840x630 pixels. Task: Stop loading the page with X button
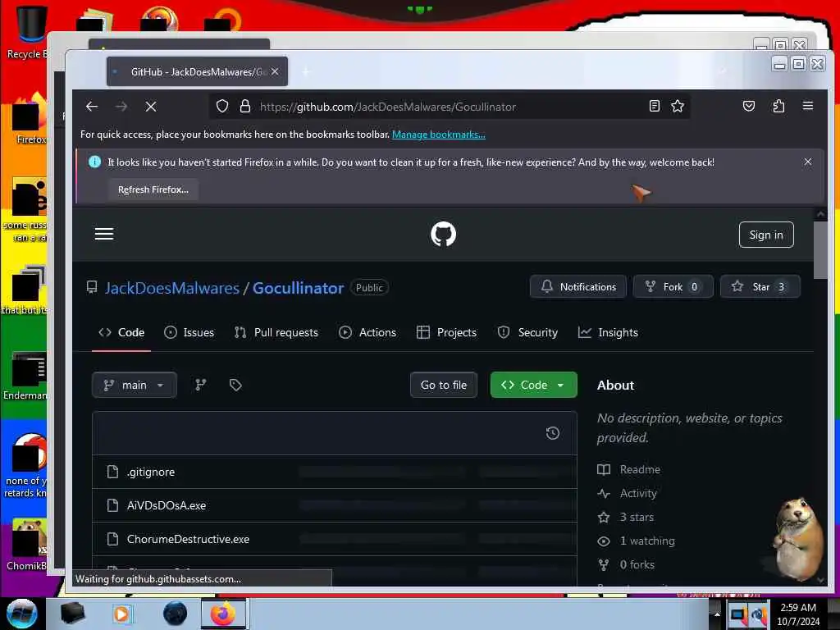151,107
